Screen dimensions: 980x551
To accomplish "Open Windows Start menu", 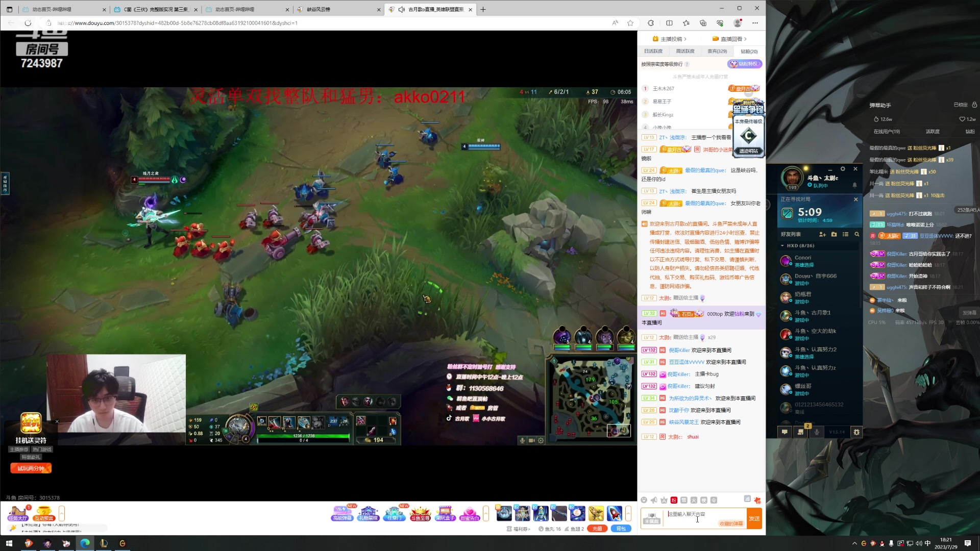I will 9,543.
